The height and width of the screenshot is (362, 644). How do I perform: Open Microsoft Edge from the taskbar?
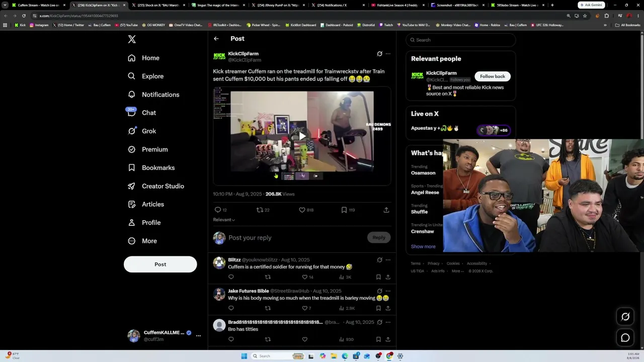click(345, 356)
